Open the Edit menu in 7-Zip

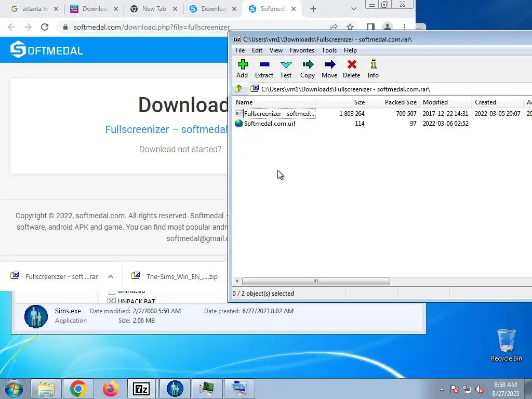[257, 50]
